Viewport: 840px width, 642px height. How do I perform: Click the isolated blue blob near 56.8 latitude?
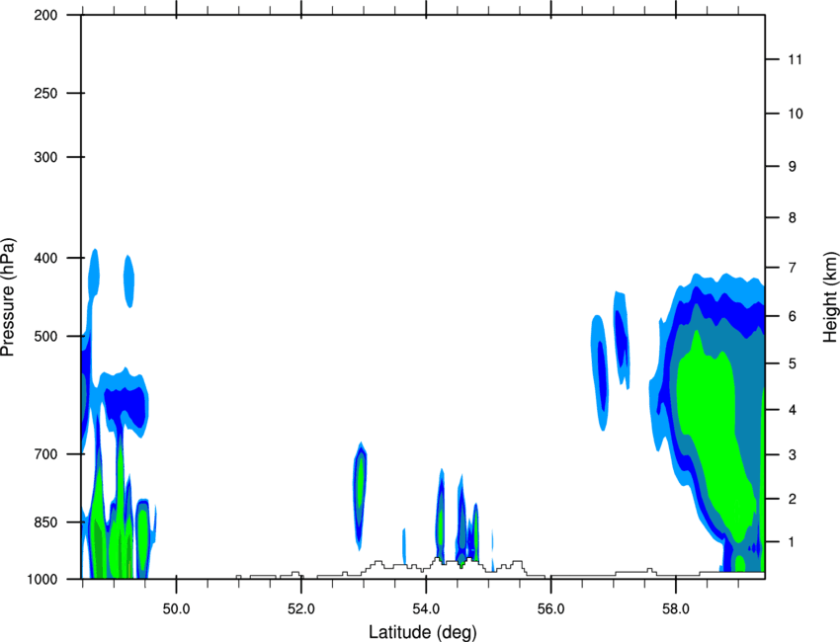coord(601,372)
